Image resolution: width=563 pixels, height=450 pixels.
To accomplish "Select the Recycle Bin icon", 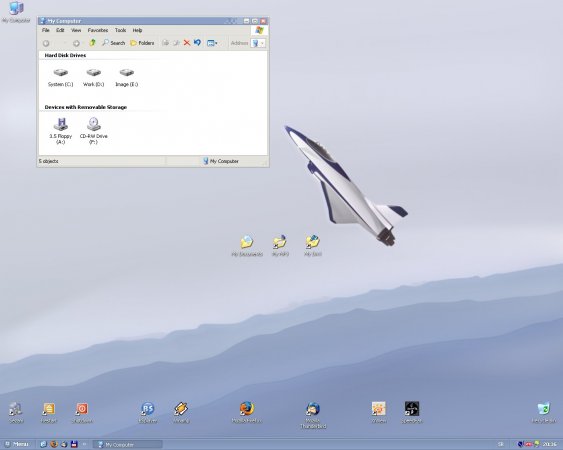I will (x=544, y=412).
